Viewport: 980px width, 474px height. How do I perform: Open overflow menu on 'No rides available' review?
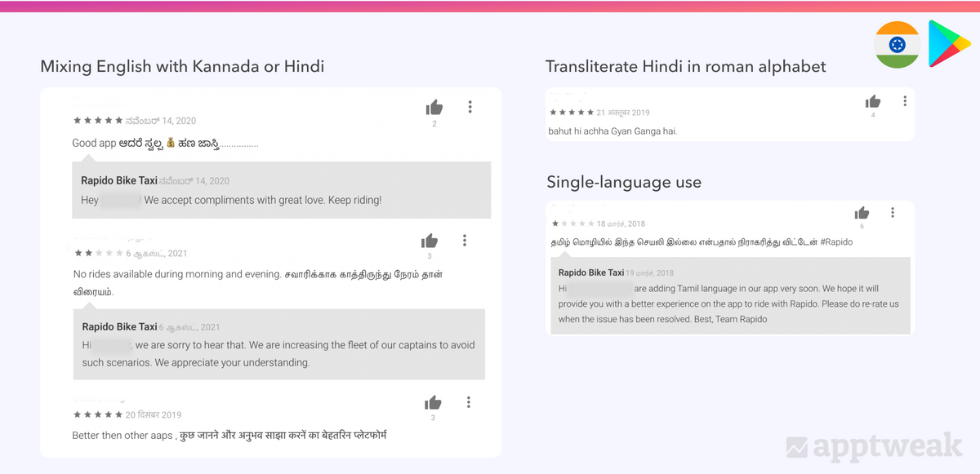click(x=465, y=240)
